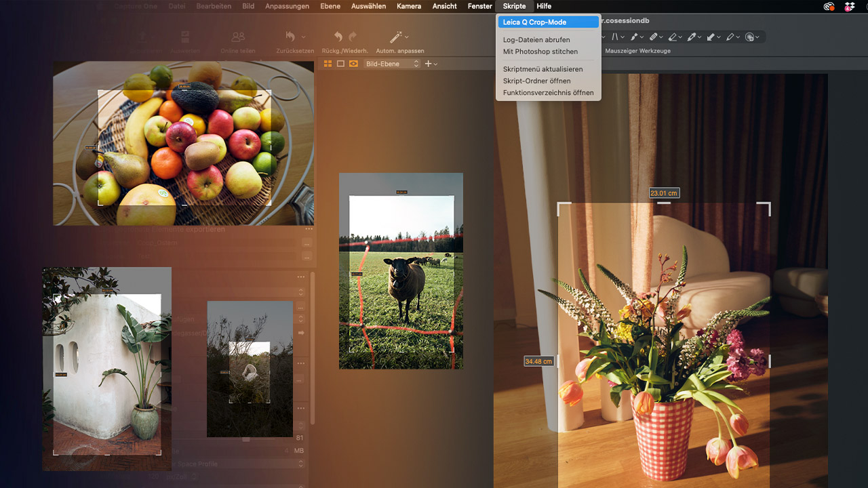Expand the Autom. anpassen dropdown chevron

[x=407, y=37]
